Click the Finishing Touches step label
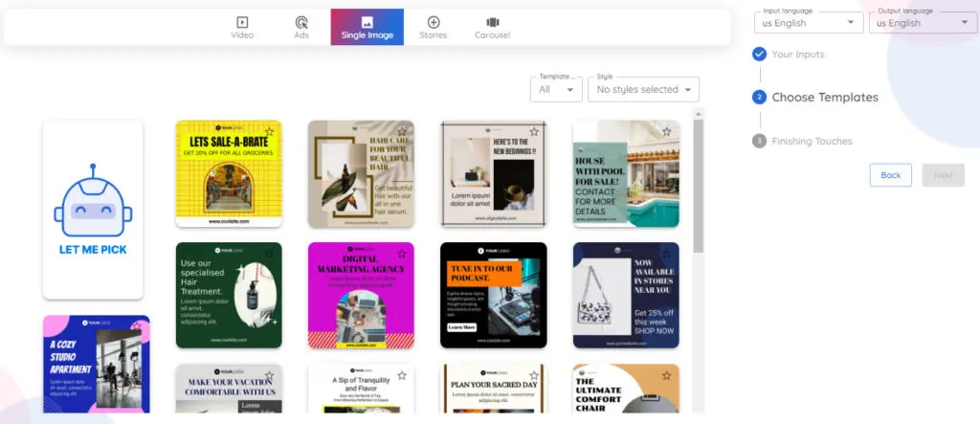Screen dimensions: 980x424 812,142
